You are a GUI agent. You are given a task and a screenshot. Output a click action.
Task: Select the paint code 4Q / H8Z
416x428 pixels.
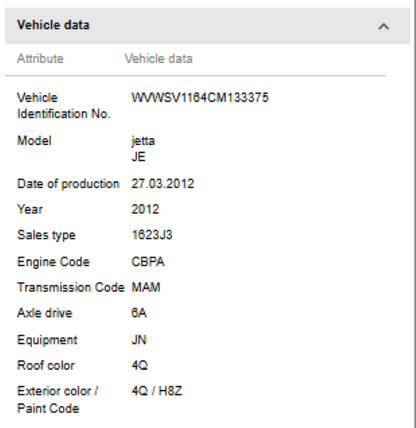157,391
